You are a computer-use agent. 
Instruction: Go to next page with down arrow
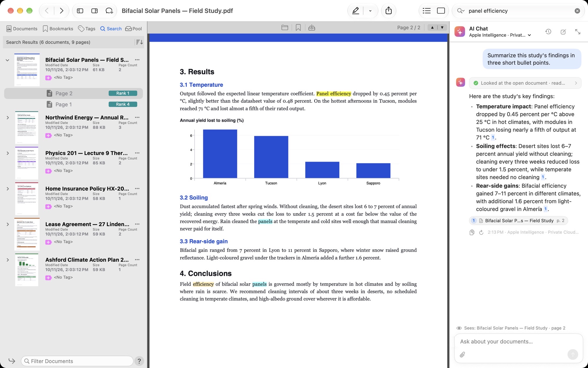coord(442,27)
